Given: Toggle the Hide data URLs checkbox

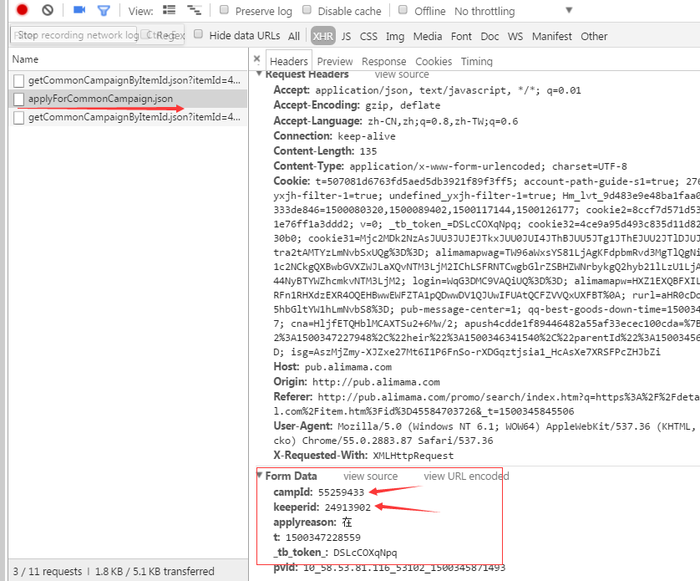Looking at the screenshot, I should click(198, 34).
